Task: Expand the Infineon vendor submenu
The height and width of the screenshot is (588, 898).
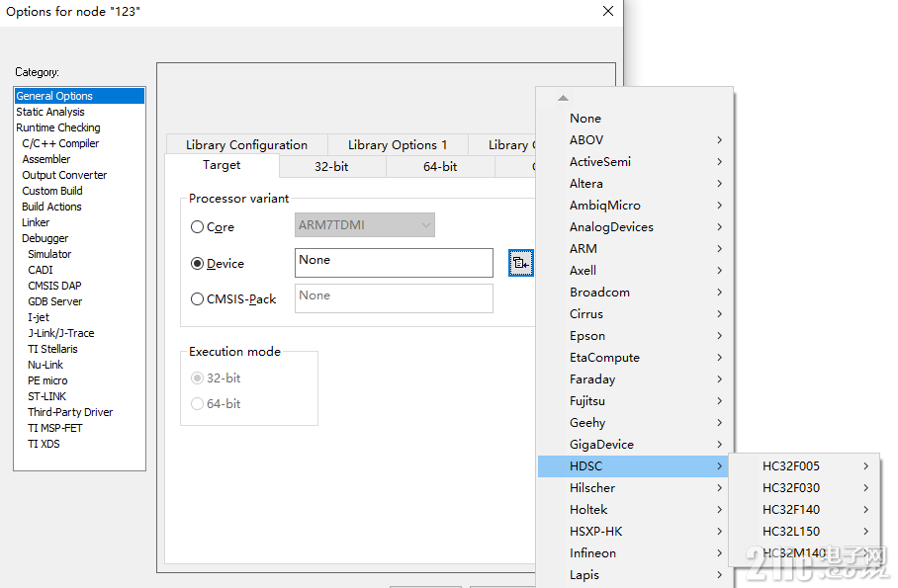Action: (x=634, y=553)
